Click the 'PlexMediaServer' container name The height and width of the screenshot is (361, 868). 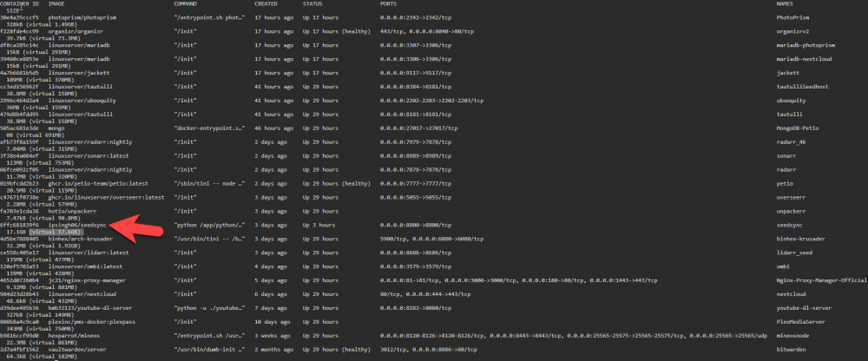coord(801,322)
